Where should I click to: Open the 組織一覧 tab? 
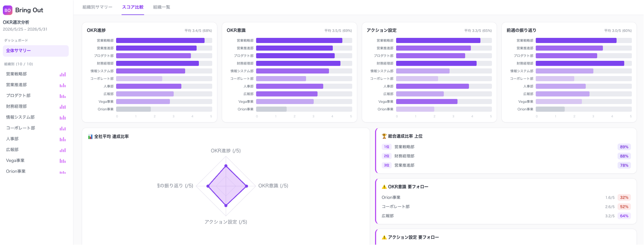click(x=162, y=7)
